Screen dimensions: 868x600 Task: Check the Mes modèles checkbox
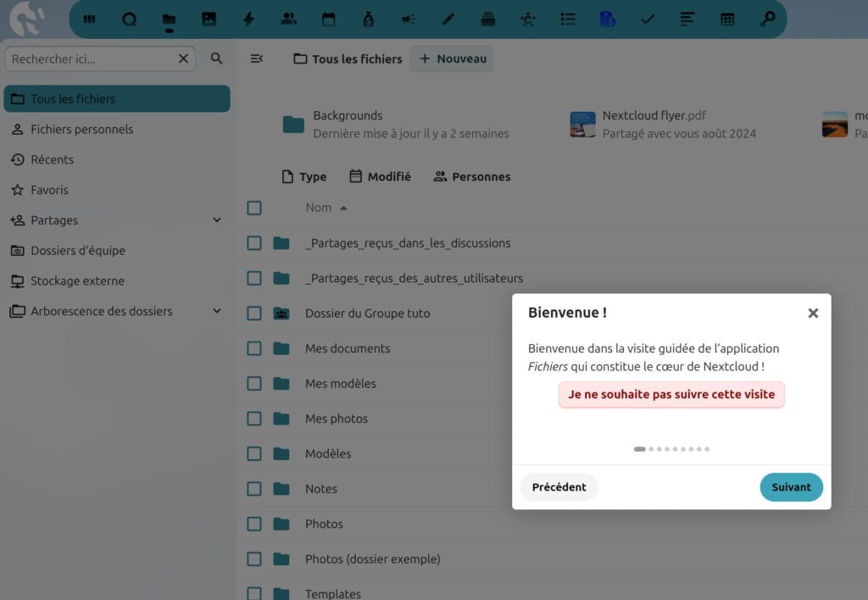coord(254,384)
